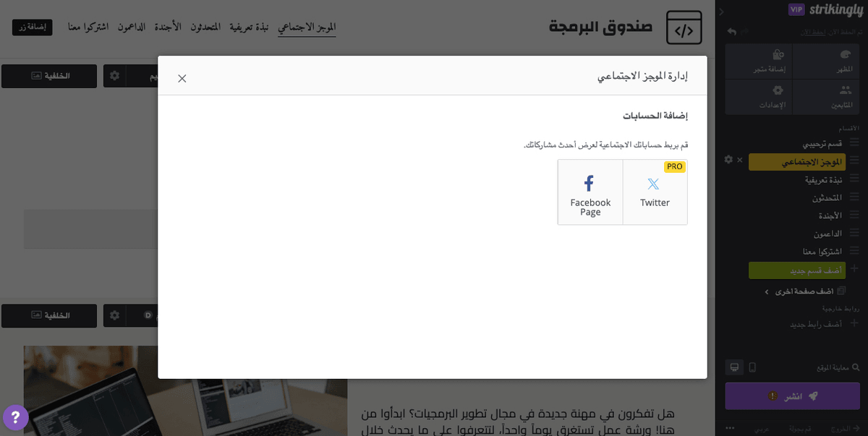Open the gear settings next to the D badge
868x436 pixels.
(x=114, y=316)
